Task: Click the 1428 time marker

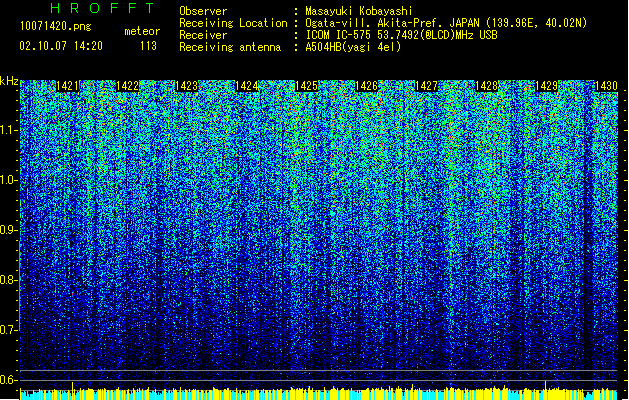Action: click(486, 86)
